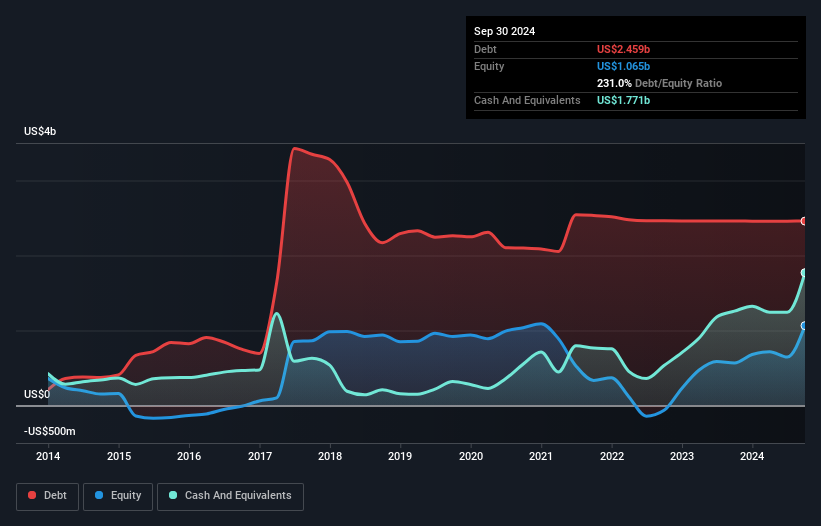
Task: Toggle the Debt legend button
Action: 48,496
